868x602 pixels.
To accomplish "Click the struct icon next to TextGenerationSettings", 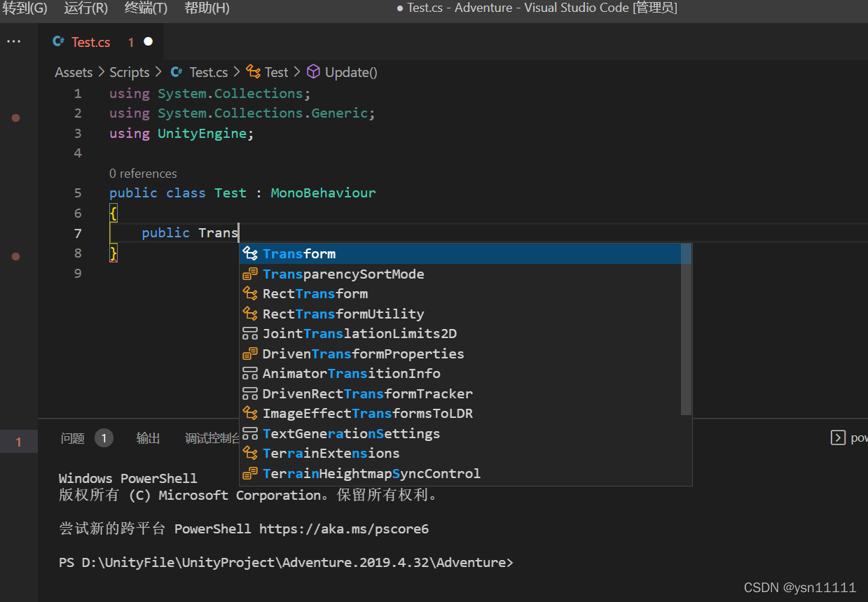I will (x=250, y=433).
